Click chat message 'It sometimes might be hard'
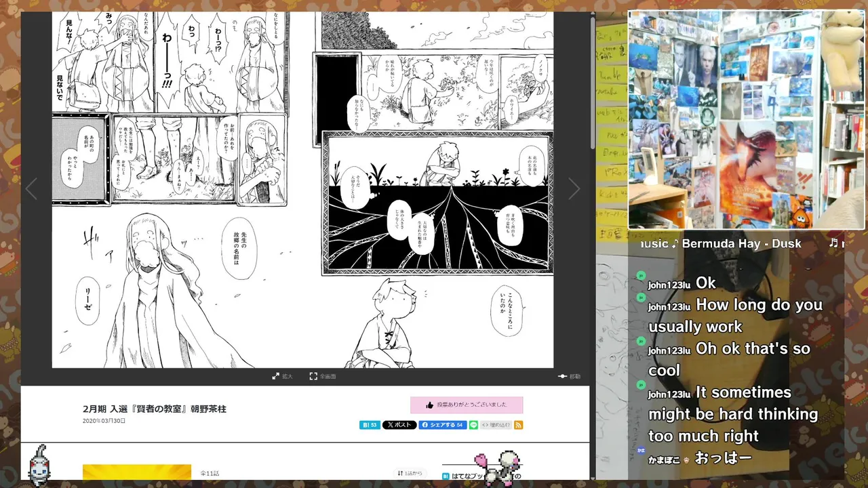The image size is (868, 488). 733,413
